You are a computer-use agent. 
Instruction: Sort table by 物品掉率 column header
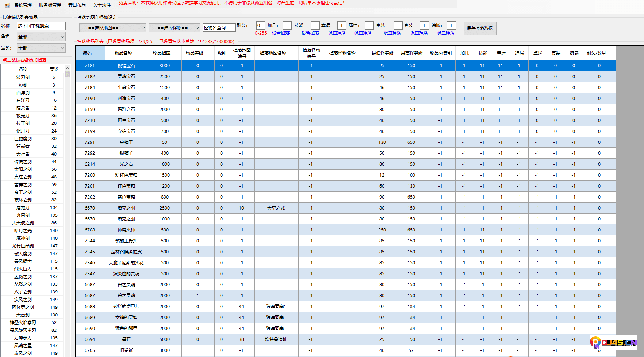point(165,53)
